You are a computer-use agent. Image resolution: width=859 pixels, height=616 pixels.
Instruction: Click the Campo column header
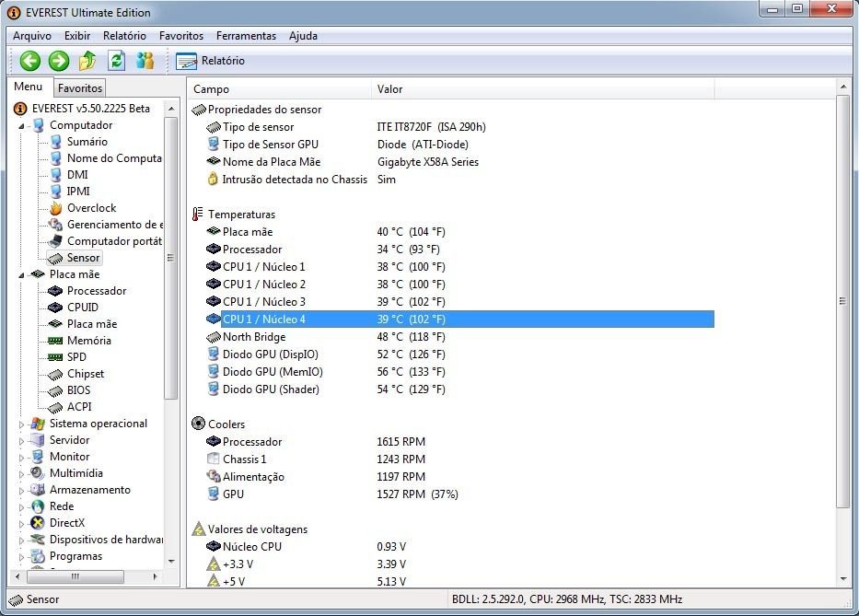pos(281,88)
